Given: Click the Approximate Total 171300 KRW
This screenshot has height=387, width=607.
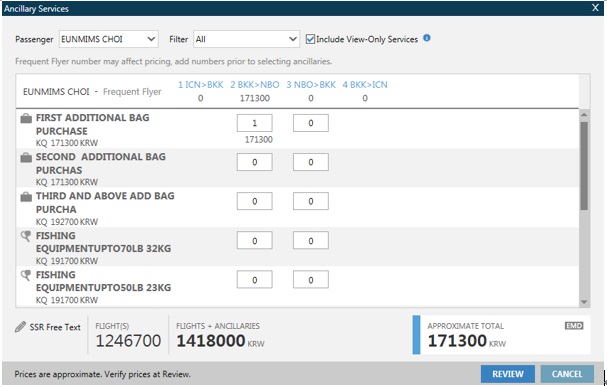Looking at the screenshot, I should [x=466, y=341].
